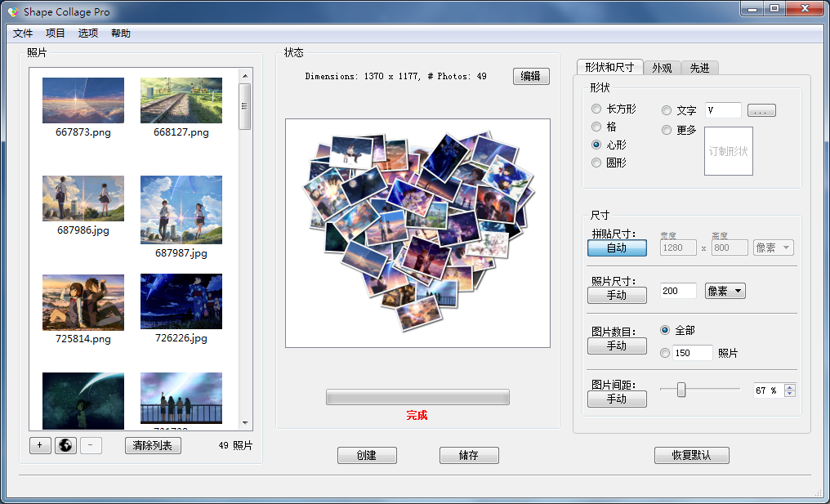This screenshot has width=830, height=504.
Task: Select the 全部 all photos option
Action: click(x=665, y=330)
